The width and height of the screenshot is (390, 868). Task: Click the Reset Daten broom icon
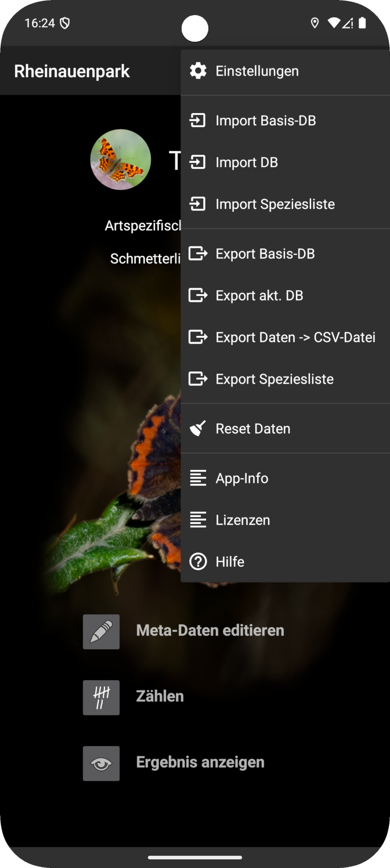click(x=198, y=429)
